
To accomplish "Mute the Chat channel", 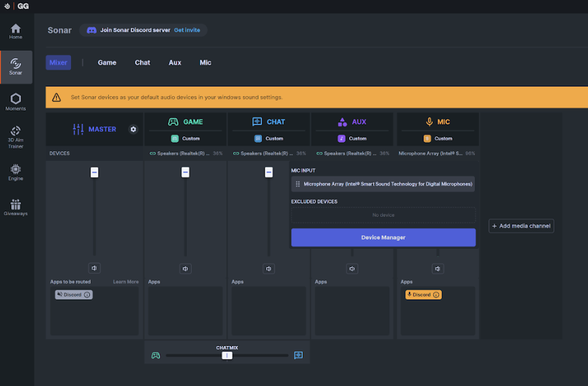I will click(268, 269).
